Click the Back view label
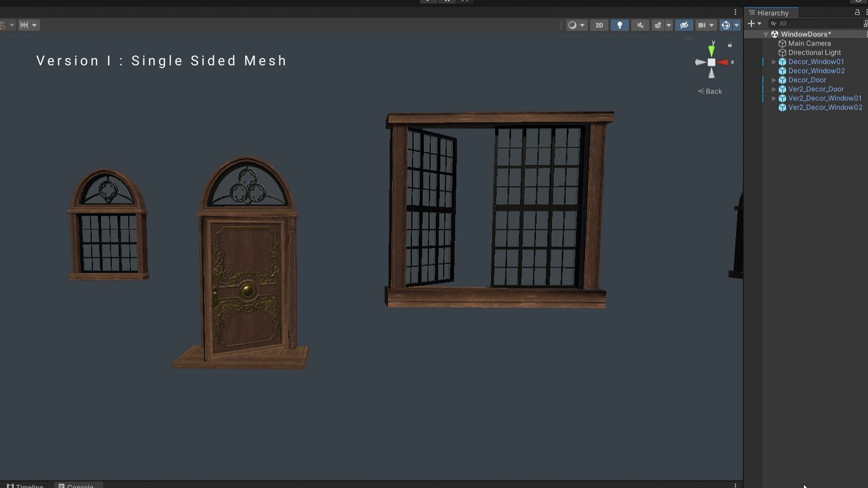Image resolution: width=868 pixels, height=488 pixels. click(710, 91)
